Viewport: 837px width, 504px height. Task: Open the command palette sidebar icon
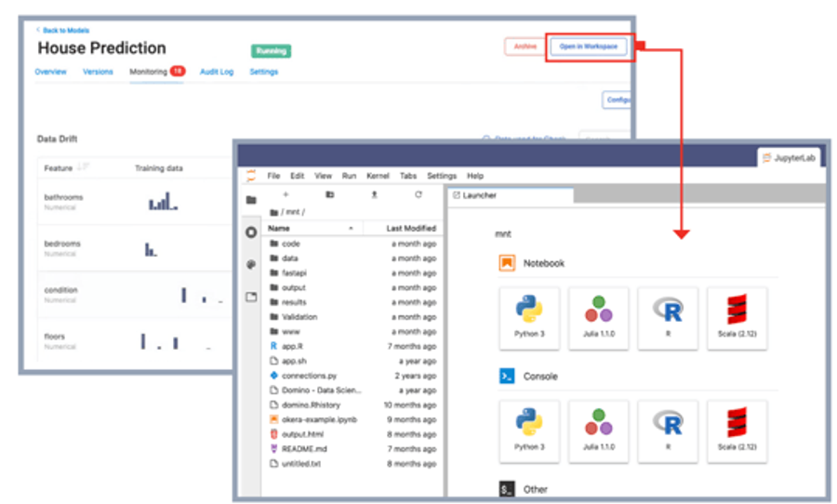pyautogui.click(x=251, y=264)
